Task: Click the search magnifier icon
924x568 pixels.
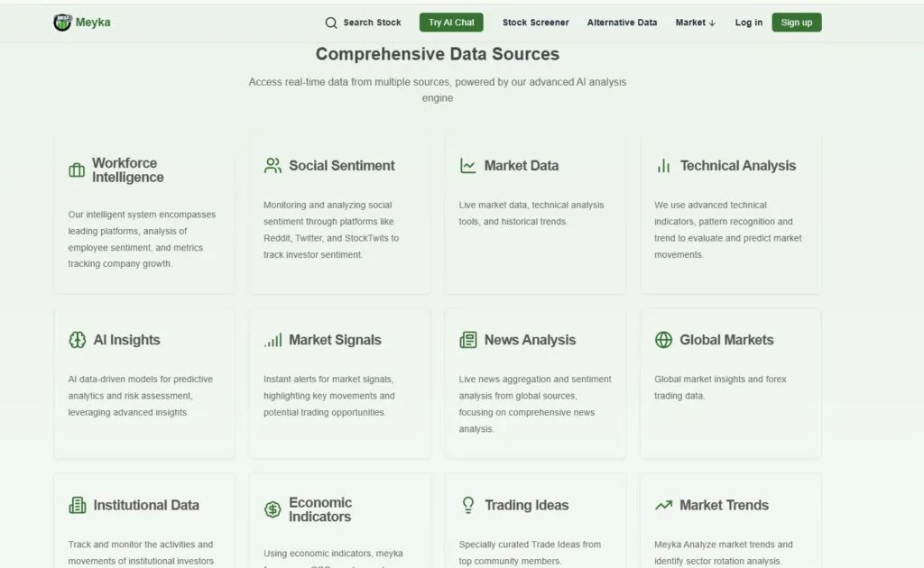Action: click(x=332, y=22)
